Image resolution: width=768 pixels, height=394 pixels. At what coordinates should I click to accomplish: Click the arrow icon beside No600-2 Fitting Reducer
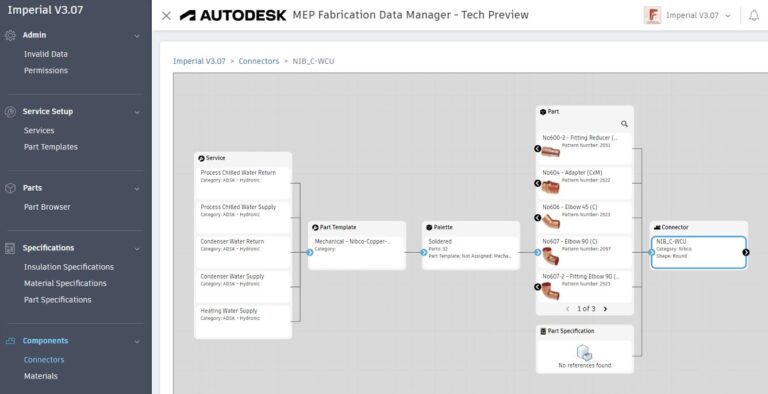click(x=537, y=148)
